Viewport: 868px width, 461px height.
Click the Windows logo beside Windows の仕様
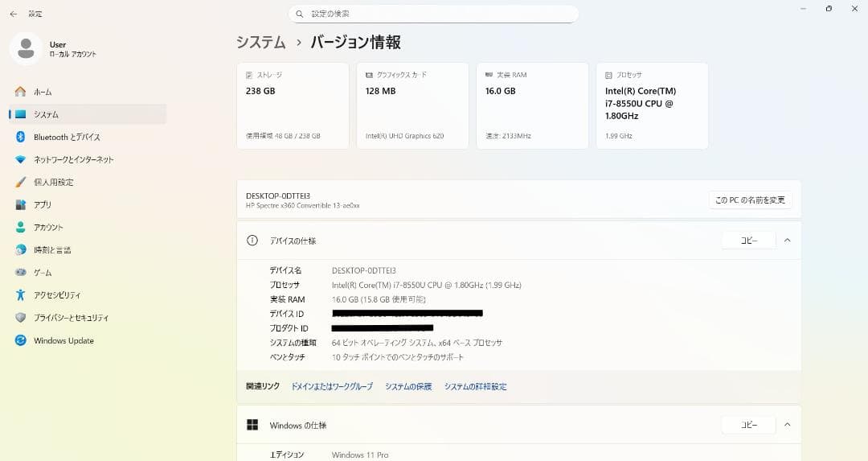[x=252, y=425]
